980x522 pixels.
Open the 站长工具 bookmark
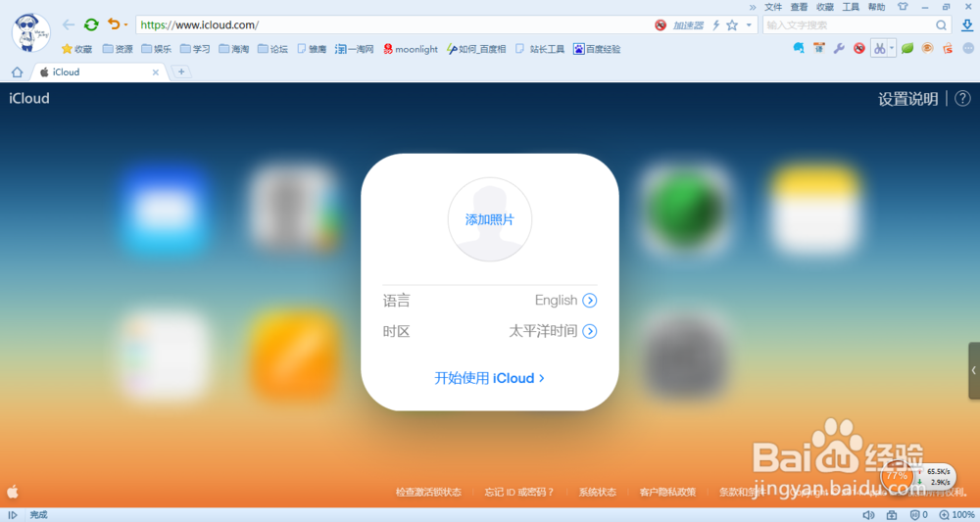pos(540,49)
